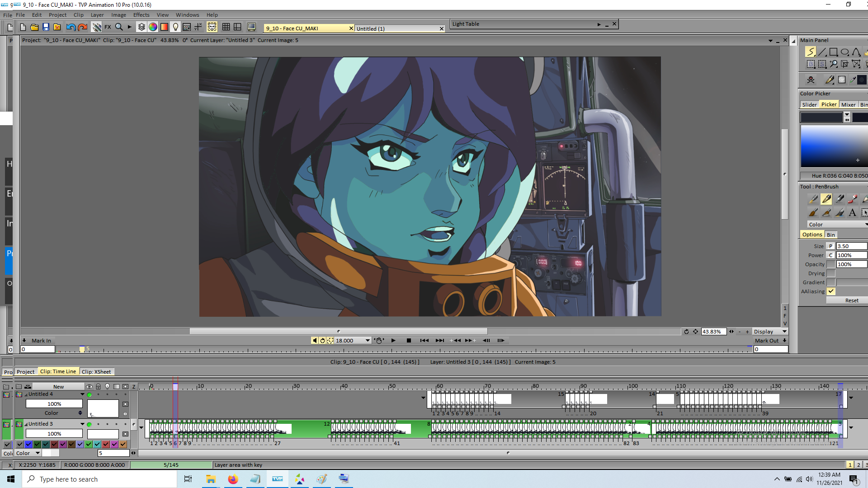Open the Color mode dropdown in tool panel
Image resolution: width=868 pixels, height=488 pixels.
(837, 225)
